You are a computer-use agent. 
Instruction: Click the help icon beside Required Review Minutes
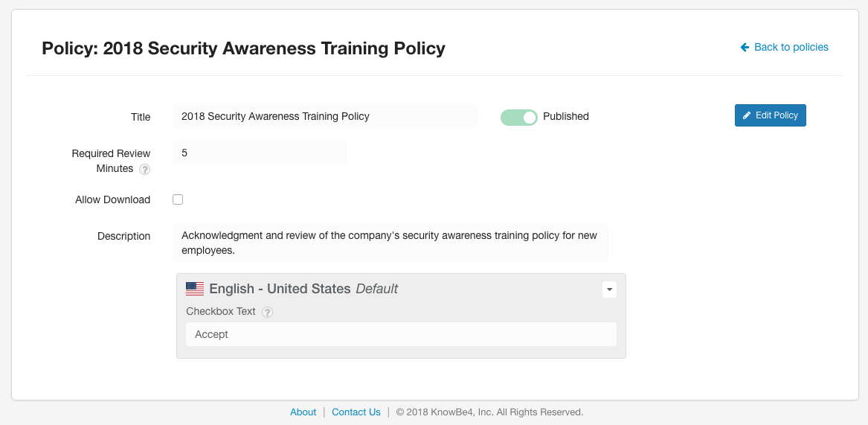(x=145, y=169)
